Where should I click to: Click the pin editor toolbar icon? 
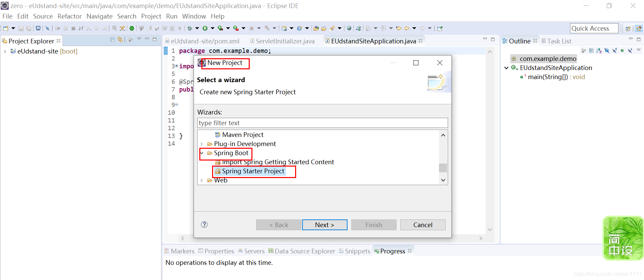[440, 28]
